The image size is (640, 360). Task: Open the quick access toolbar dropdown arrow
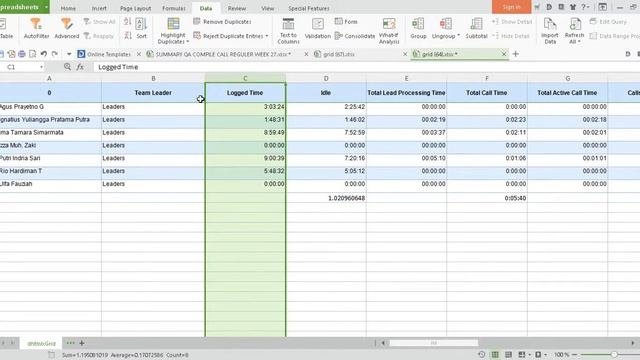click(69, 54)
